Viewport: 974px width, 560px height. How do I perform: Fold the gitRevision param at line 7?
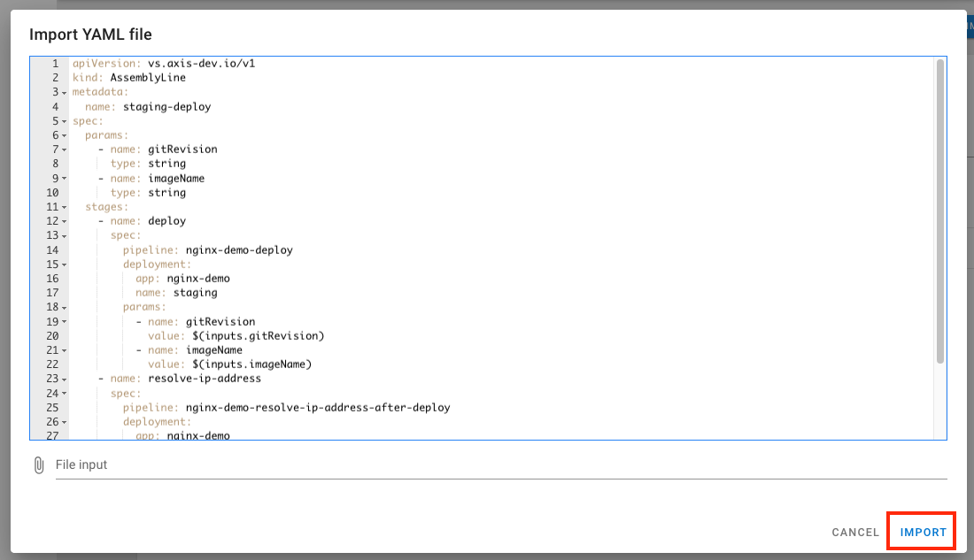click(65, 150)
